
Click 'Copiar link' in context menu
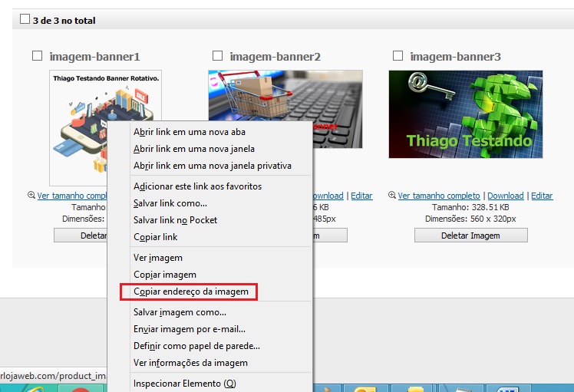click(x=156, y=237)
